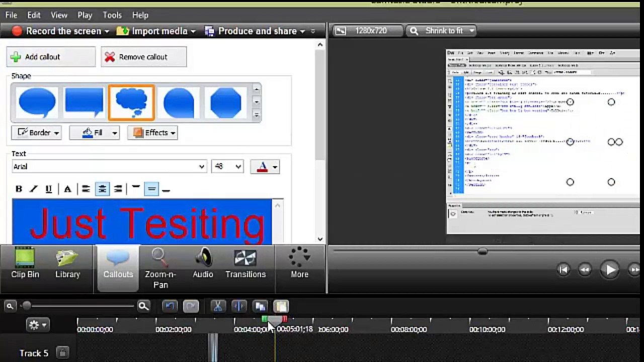Toggle underline text formatting

48,189
